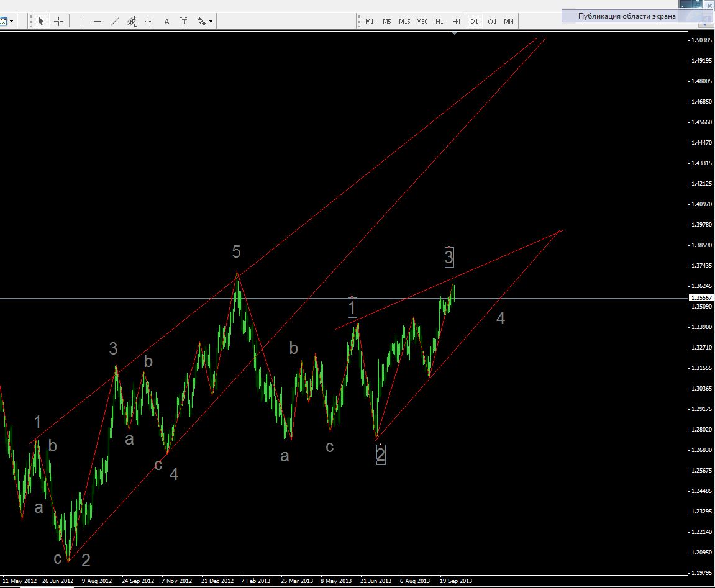This screenshot has width=715, height=588.
Task: Switch chart to M15 timeframe
Action: (404, 21)
